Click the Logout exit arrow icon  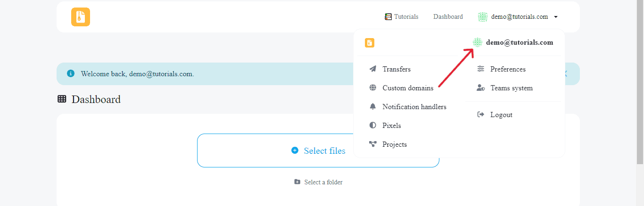pos(480,115)
